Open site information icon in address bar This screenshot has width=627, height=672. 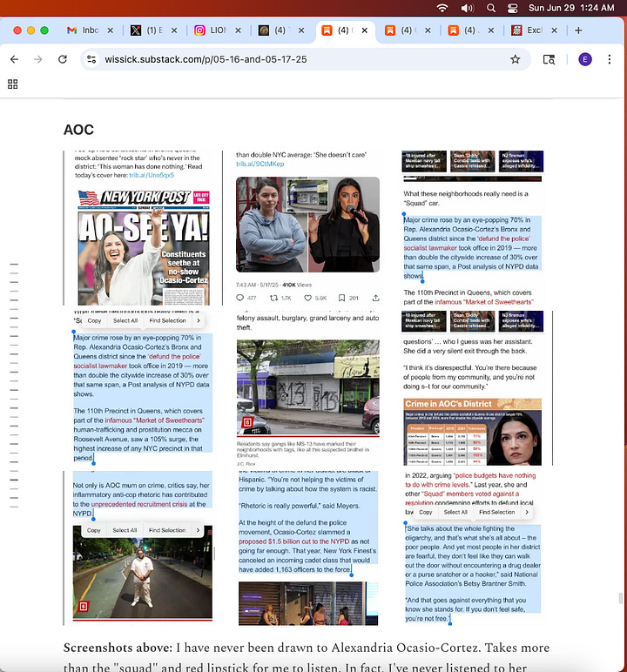pos(91,59)
